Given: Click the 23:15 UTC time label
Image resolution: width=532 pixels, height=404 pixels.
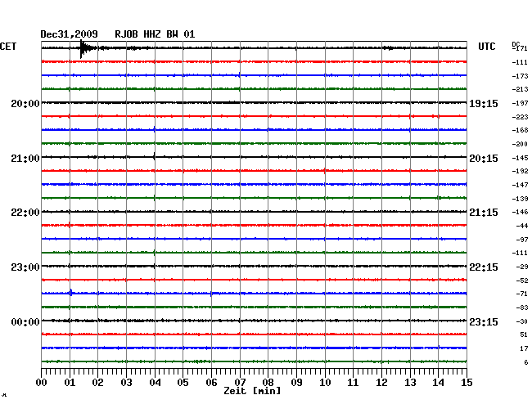Looking at the screenshot, I should 484,321.
